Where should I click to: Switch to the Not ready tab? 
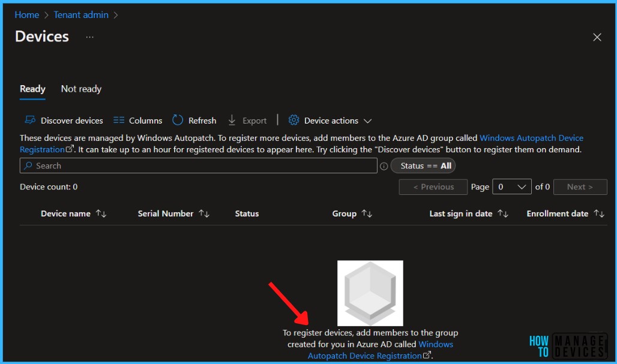(x=80, y=88)
